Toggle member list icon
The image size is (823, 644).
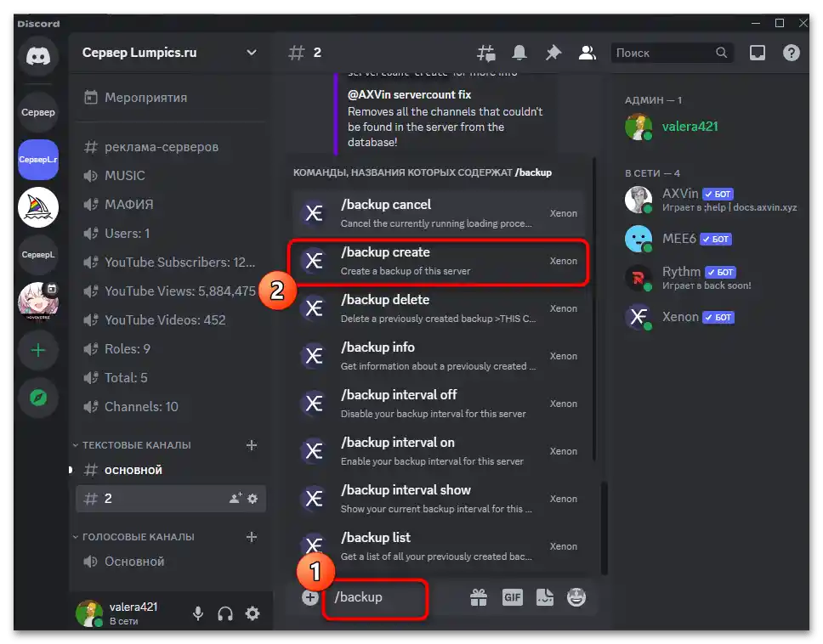[587, 53]
